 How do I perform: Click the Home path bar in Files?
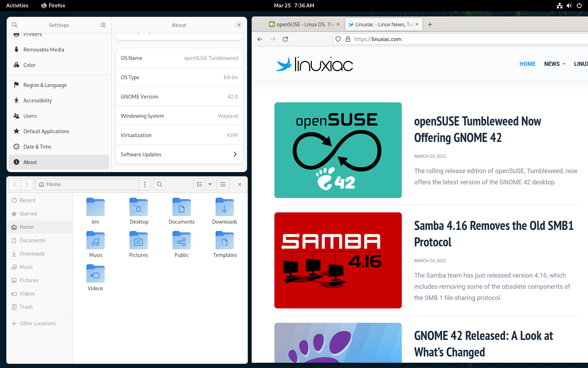[x=87, y=184]
